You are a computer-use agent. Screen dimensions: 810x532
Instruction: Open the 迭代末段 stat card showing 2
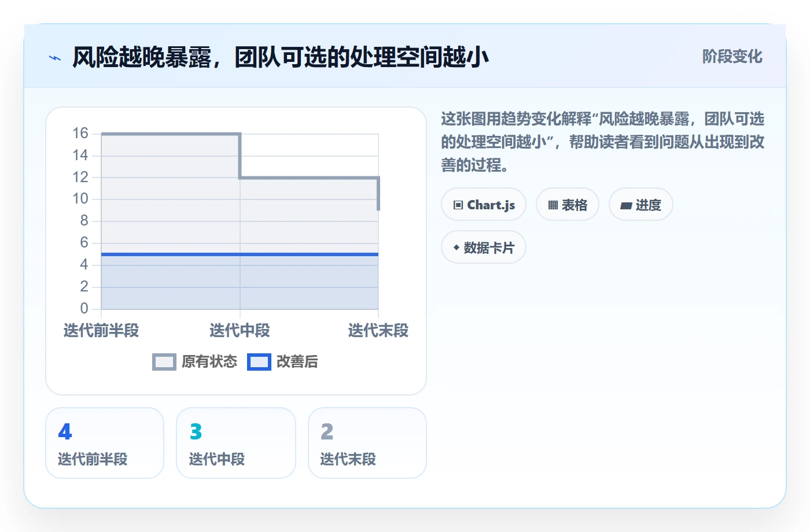(367, 443)
